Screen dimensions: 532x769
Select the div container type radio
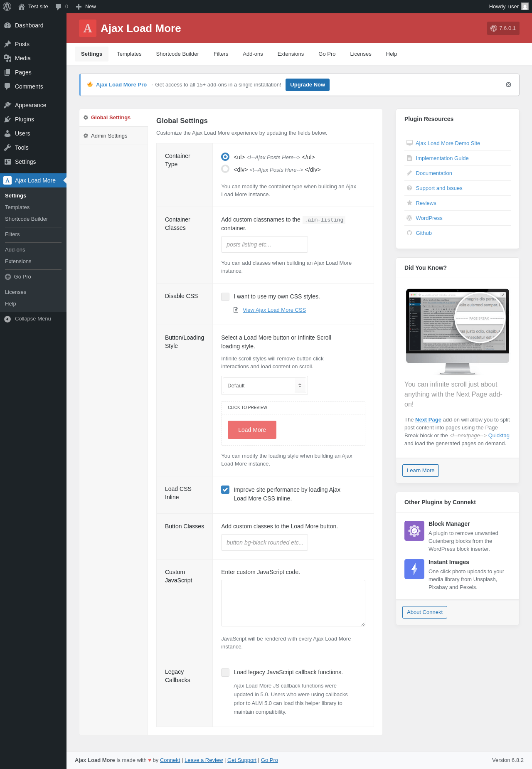pos(225,169)
